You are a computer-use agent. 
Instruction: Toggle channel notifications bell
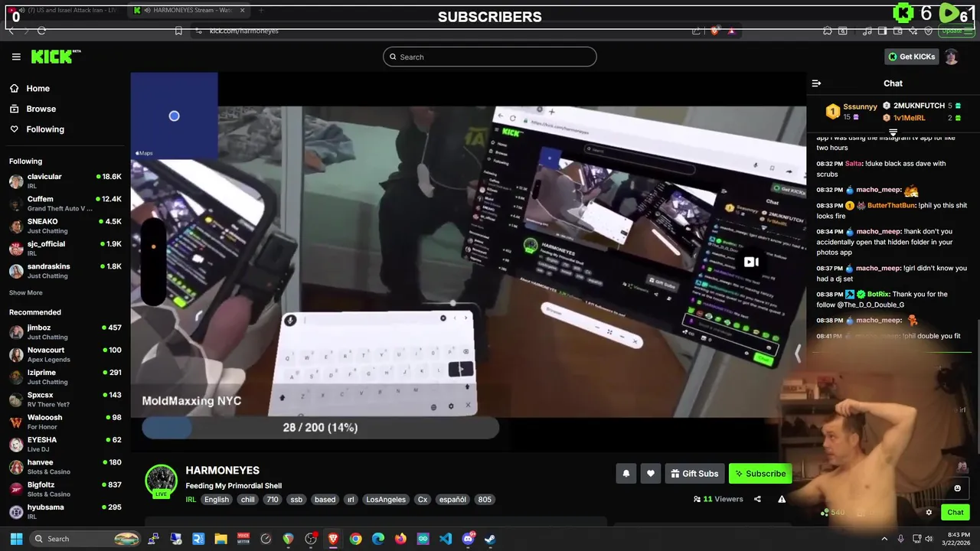(626, 474)
